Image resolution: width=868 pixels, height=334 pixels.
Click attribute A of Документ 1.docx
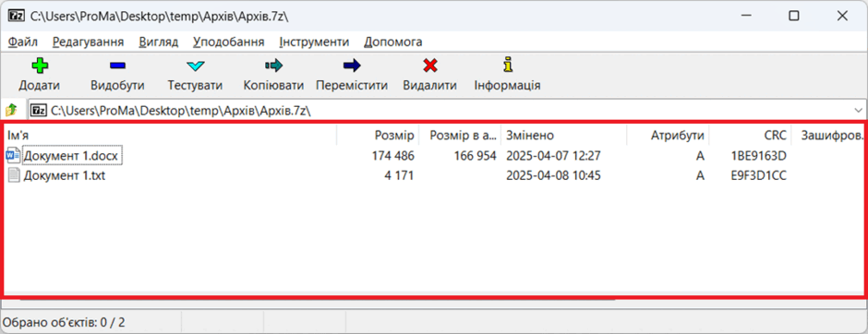tap(700, 157)
